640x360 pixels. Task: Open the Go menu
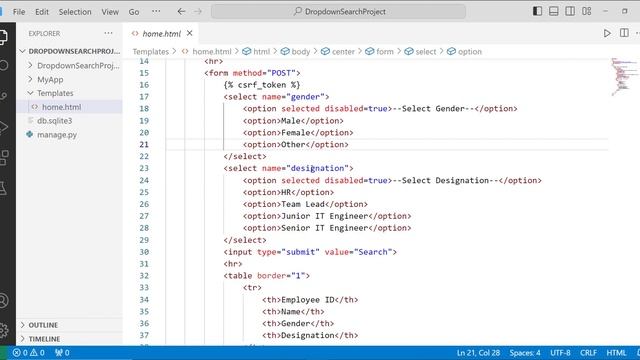pos(134,12)
